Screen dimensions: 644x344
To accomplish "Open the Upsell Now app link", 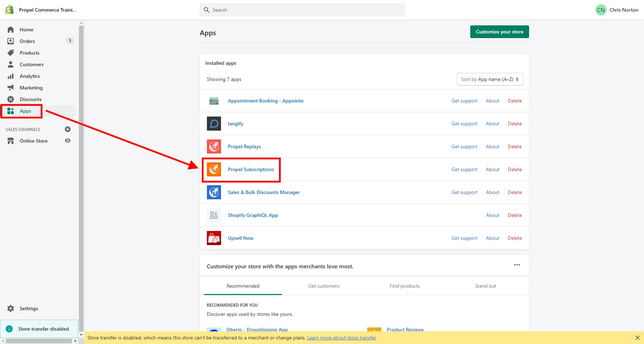I will pos(240,238).
